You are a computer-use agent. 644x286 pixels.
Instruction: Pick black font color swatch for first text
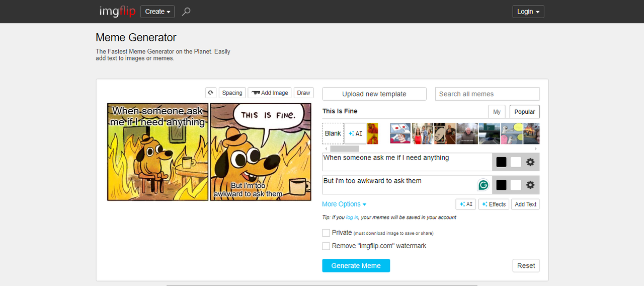point(501,162)
